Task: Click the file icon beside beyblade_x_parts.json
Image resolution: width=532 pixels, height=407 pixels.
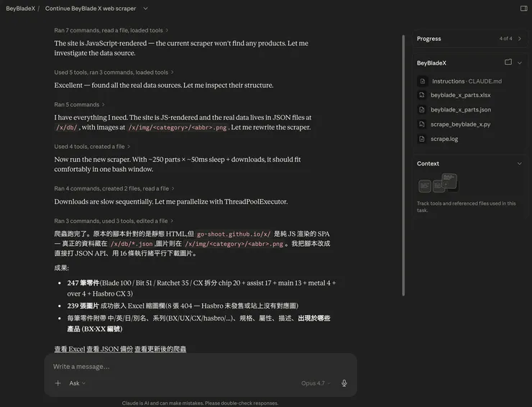Action: (x=422, y=109)
